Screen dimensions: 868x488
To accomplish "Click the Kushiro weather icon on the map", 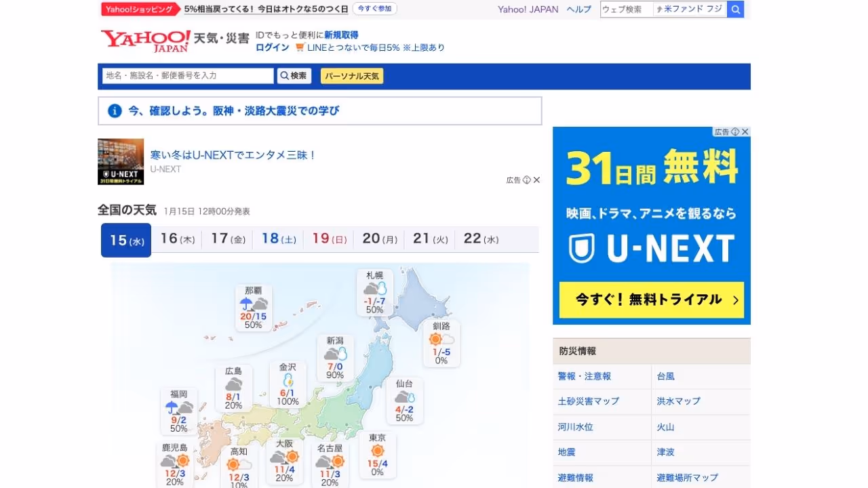I will [x=441, y=339].
